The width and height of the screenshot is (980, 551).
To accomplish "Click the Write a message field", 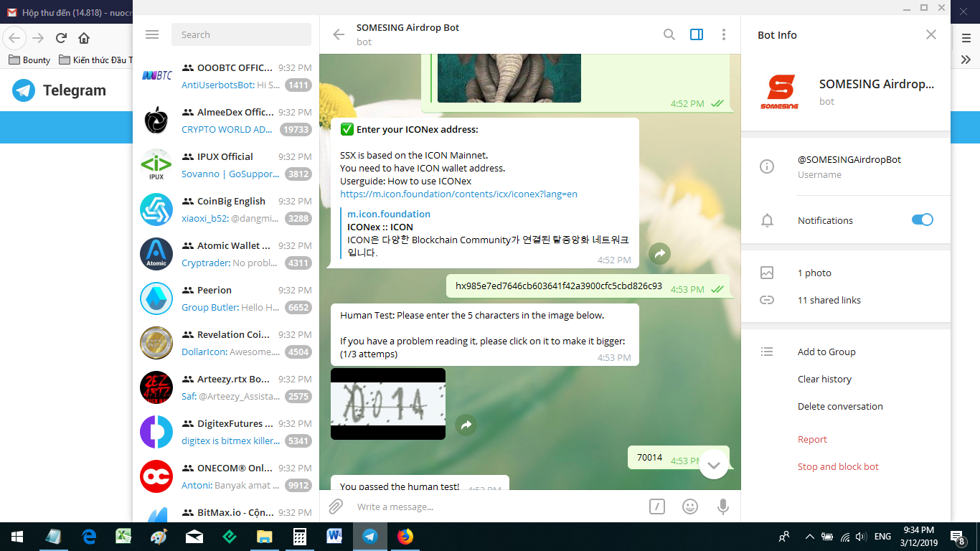I will (495, 507).
